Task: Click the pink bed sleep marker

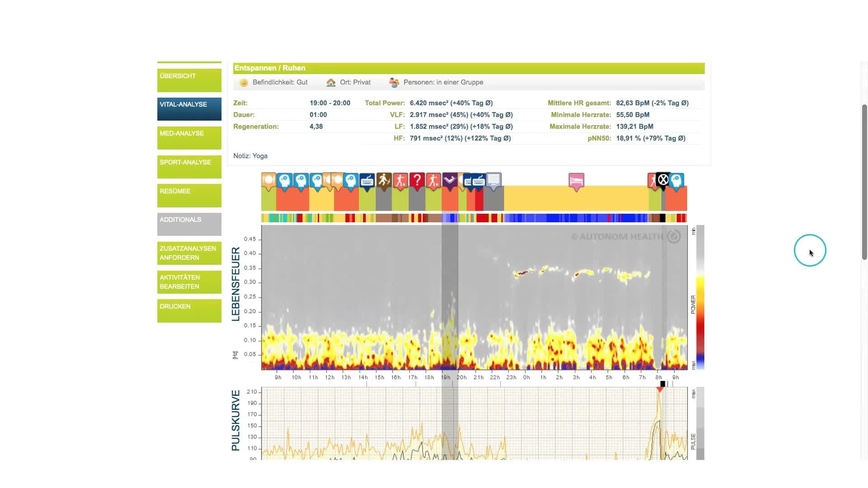Action: pos(576,181)
